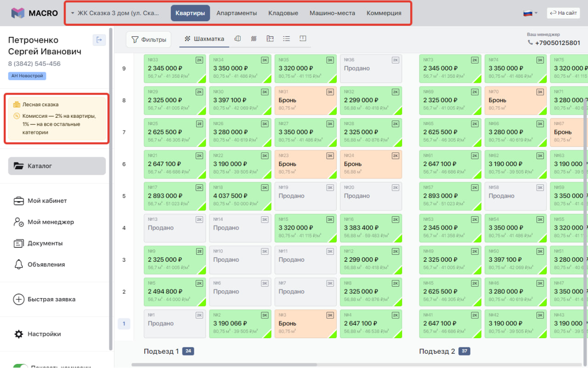Select floor 1 row label
588x368 pixels.
point(124,323)
